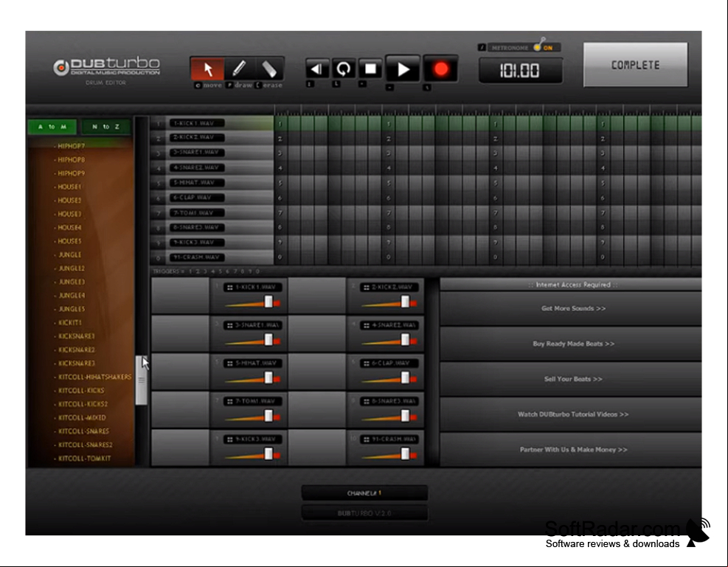Click the 101.00 tempo display
The image size is (728, 567).
click(x=520, y=71)
